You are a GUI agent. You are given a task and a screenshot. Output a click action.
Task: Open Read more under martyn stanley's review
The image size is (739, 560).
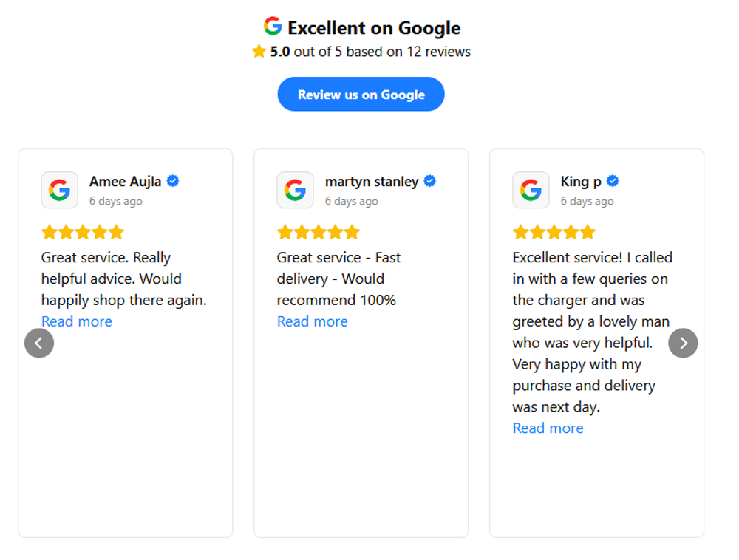312,321
